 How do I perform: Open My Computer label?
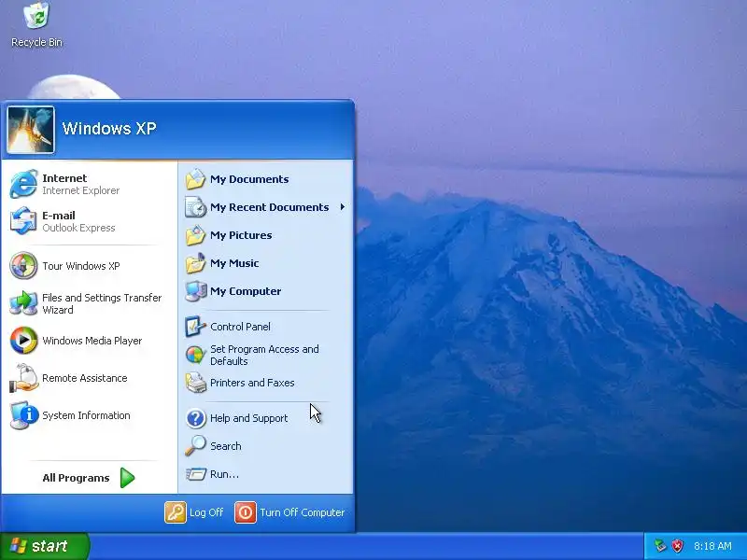coord(246,291)
